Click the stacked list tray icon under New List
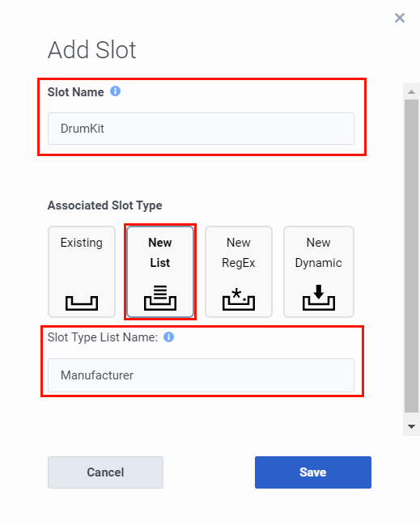 (x=160, y=298)
